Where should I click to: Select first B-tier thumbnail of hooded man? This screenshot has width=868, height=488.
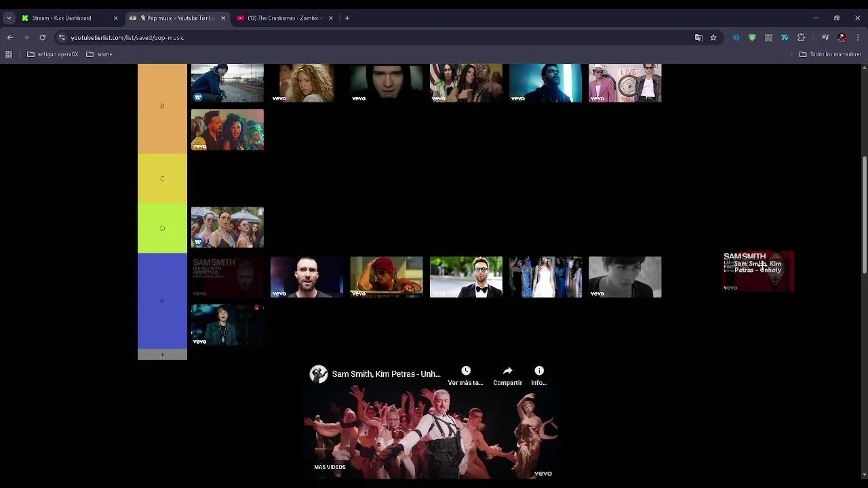point(227,83)
